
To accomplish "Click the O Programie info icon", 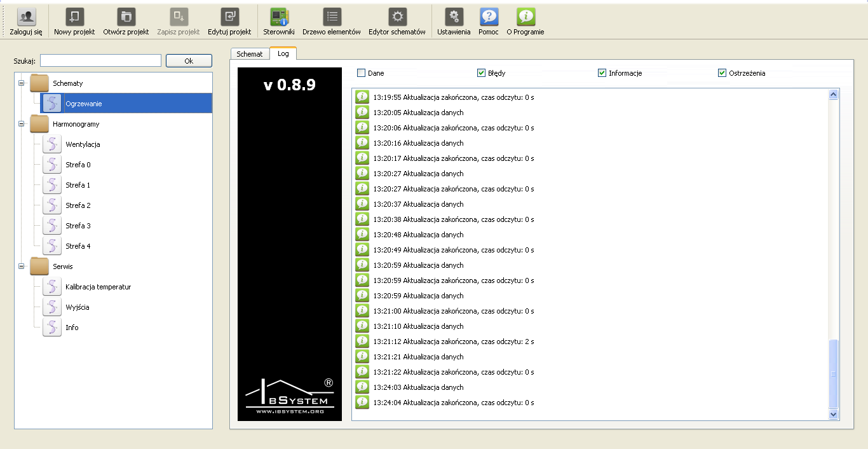I will tap(526, 17).
